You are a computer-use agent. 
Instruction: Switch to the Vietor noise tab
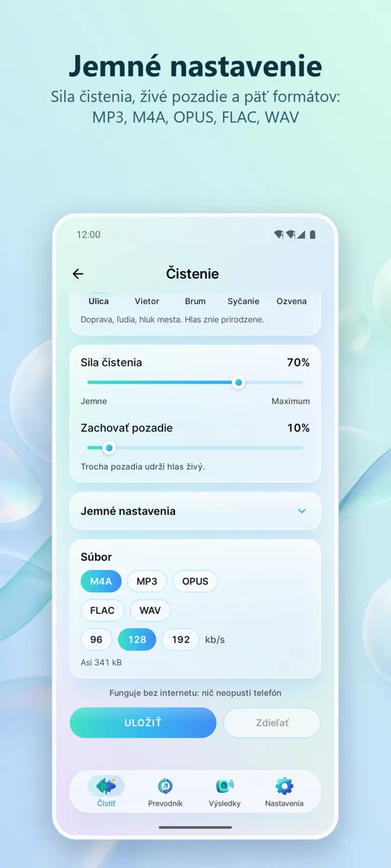point(147,301)
